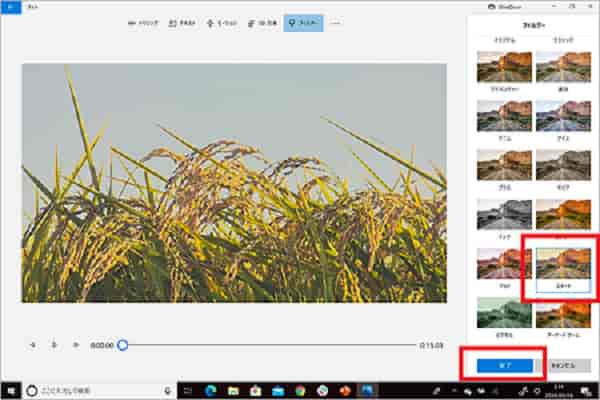Step back to the previous frame
This screenshot has width=600, height=400.
(33, 345)
